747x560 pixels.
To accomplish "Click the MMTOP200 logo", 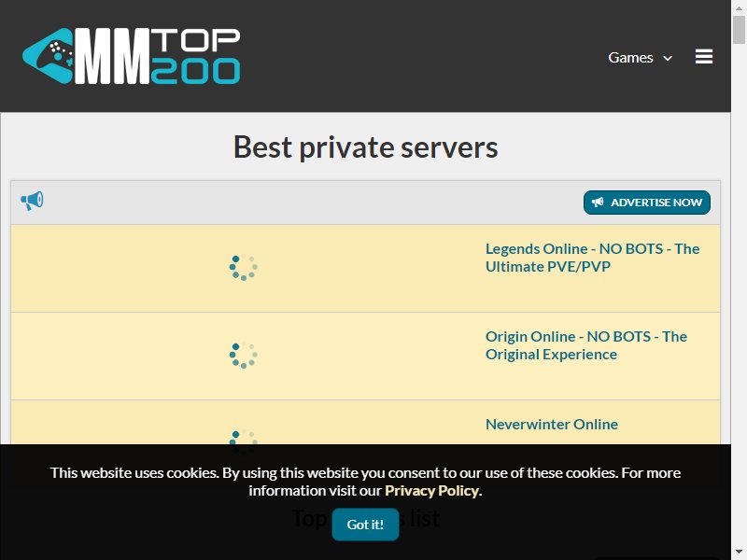I will 131,56.
